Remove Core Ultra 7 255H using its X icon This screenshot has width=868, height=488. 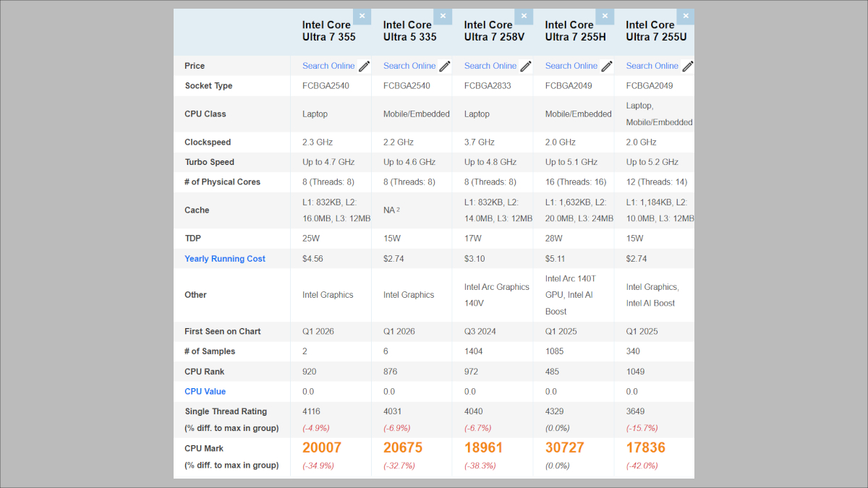[x=605, y=17]
